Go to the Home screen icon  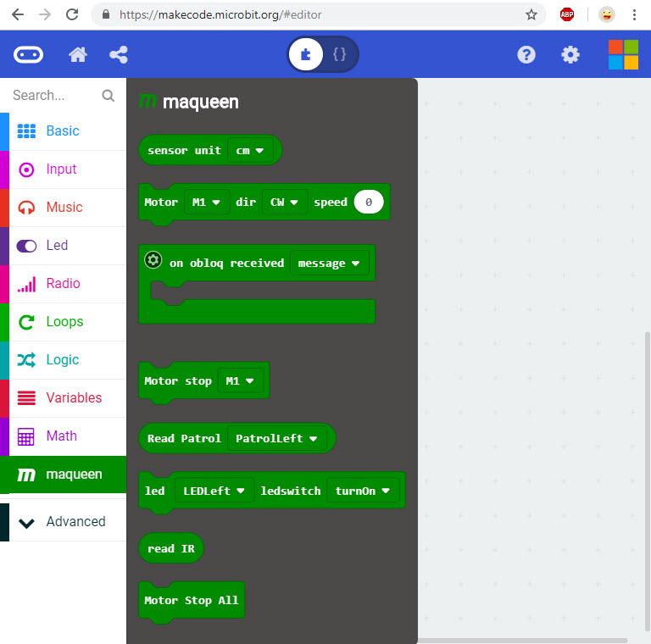pos(78,55)
